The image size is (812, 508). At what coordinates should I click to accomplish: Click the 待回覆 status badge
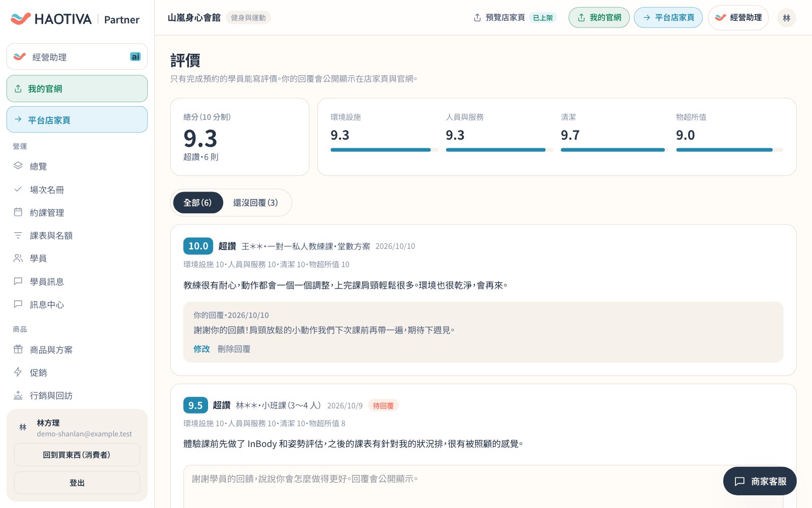pyautogui.click(x=383, y=405)
